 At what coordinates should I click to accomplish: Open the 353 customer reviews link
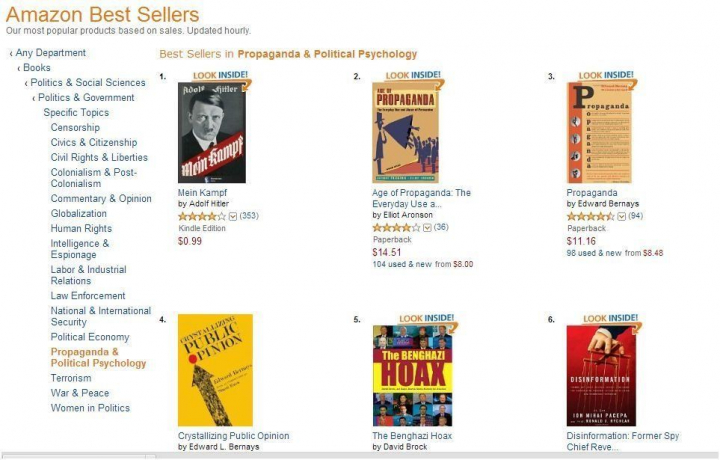point(249,216)
